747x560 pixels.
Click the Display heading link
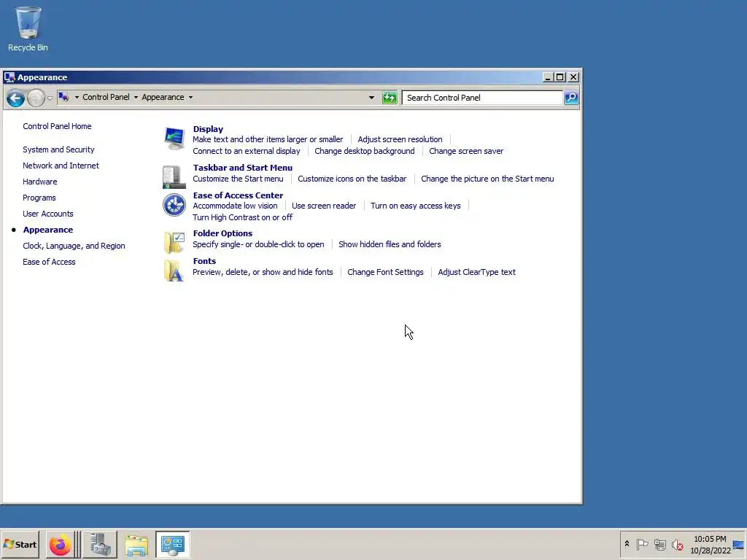pos(208,129)
